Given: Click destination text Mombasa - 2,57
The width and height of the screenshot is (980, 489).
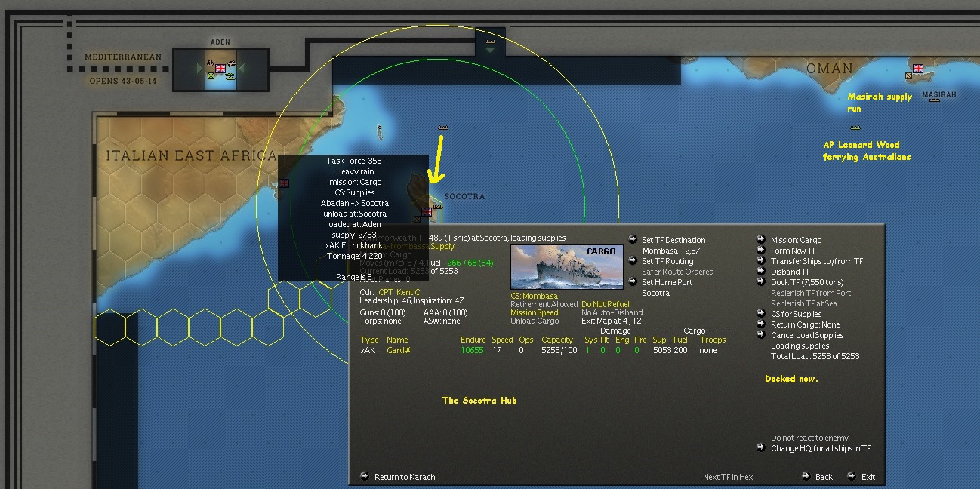Looking at the screenshot, I should click(671, 251).
